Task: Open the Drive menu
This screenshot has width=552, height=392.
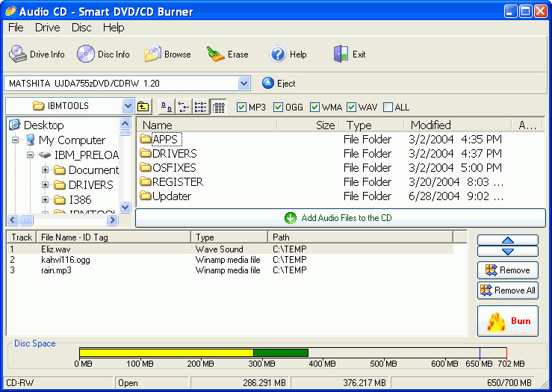Action: (48, 28)
